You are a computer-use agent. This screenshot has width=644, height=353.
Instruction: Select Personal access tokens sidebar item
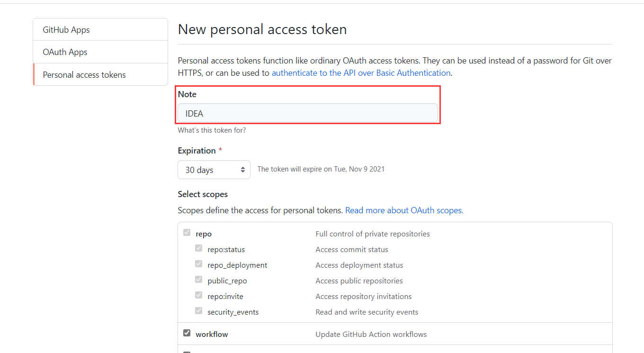pyautogui.click(x=84, y=75)
